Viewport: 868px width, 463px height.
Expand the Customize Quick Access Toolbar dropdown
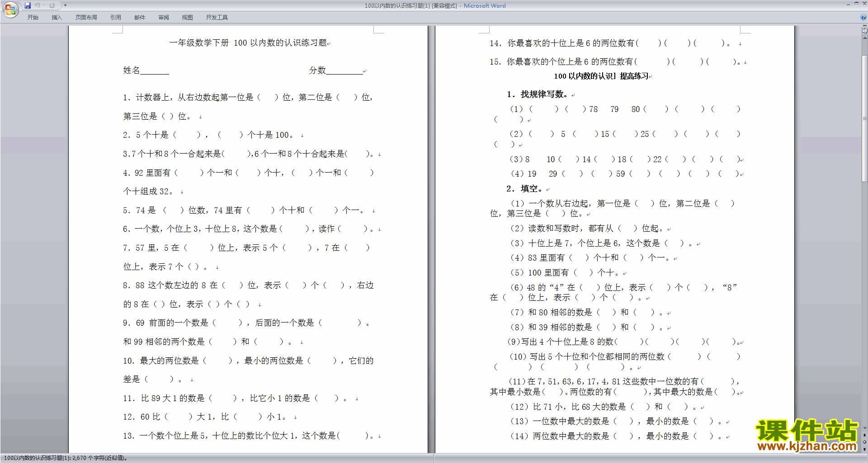(x=65, y=5)
